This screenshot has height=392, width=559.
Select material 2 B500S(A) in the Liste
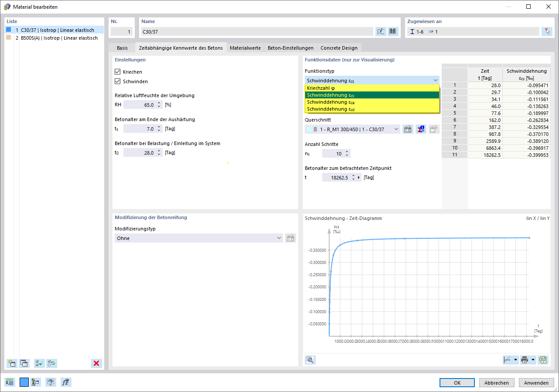click(x=55, y=37)
